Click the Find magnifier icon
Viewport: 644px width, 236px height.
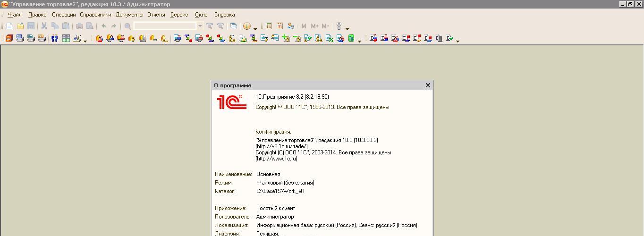127,26
